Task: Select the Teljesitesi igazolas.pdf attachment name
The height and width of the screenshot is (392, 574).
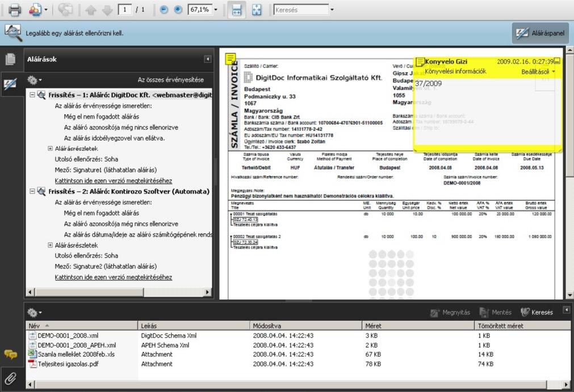Action: coord(68,364)
